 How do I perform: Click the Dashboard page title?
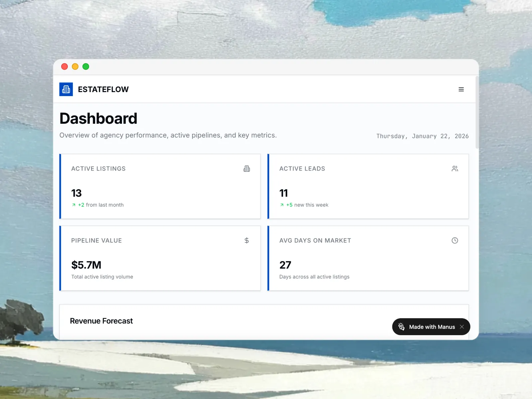pos(98,119)
